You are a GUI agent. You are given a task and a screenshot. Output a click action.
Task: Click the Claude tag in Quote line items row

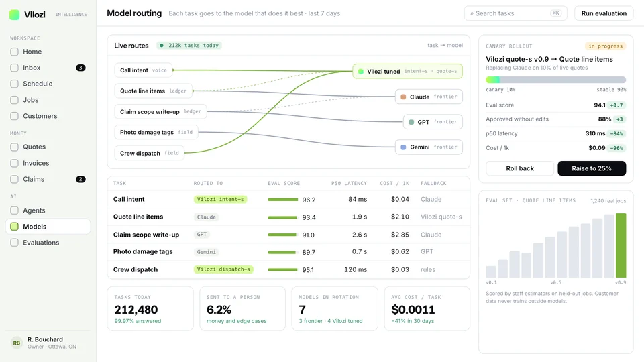pos(206,217)
